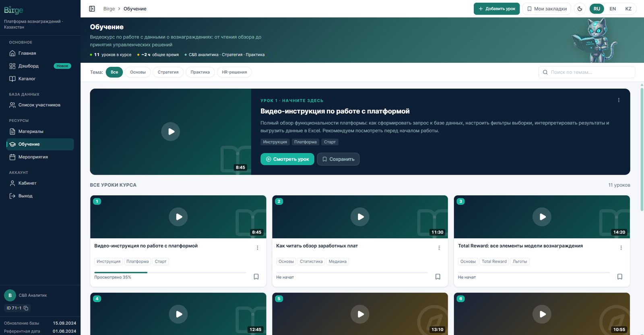Viewport: 644px width, 335px height.
Task: Filter lessons by HR-решения topic
Action: (x=234, y=72)
